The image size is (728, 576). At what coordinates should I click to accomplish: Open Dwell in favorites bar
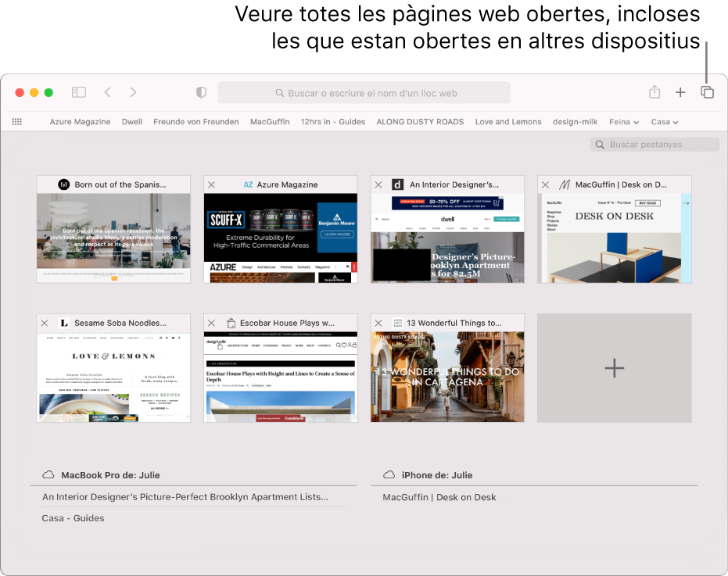click(132, 122)
